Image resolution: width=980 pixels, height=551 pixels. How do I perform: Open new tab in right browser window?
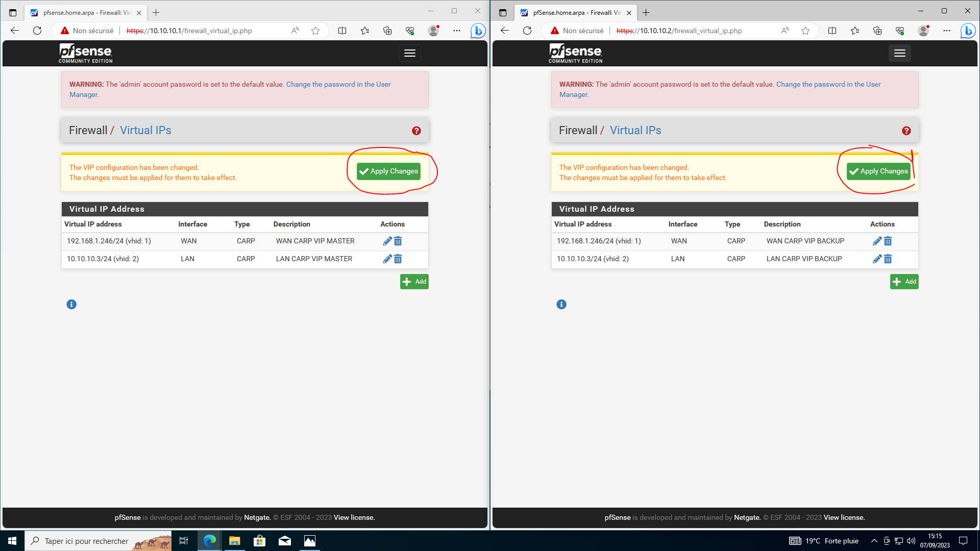(x=646, y=13)
